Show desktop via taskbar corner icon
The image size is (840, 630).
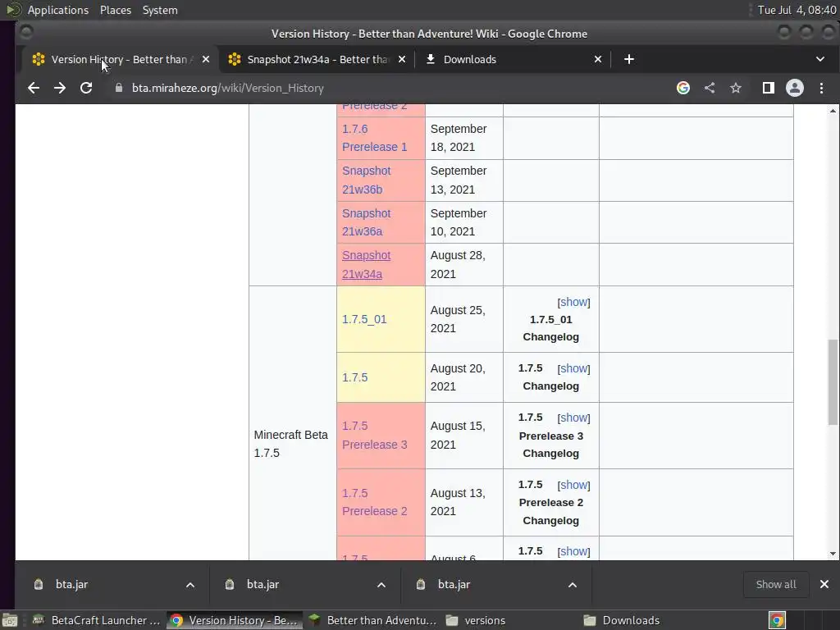tap(10, 620)
